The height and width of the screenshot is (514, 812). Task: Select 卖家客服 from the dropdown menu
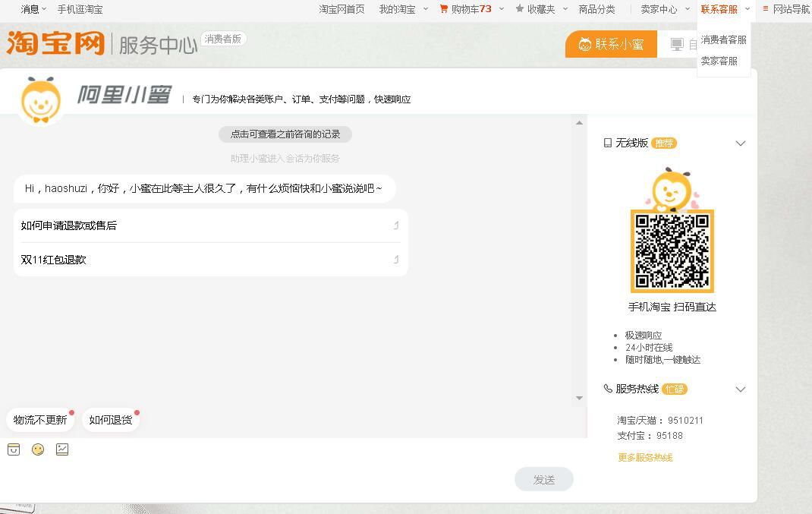[719, 61]
